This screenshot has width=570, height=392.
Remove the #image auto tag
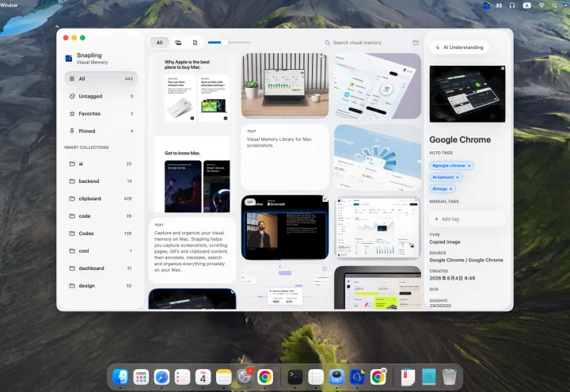point(450,189)
